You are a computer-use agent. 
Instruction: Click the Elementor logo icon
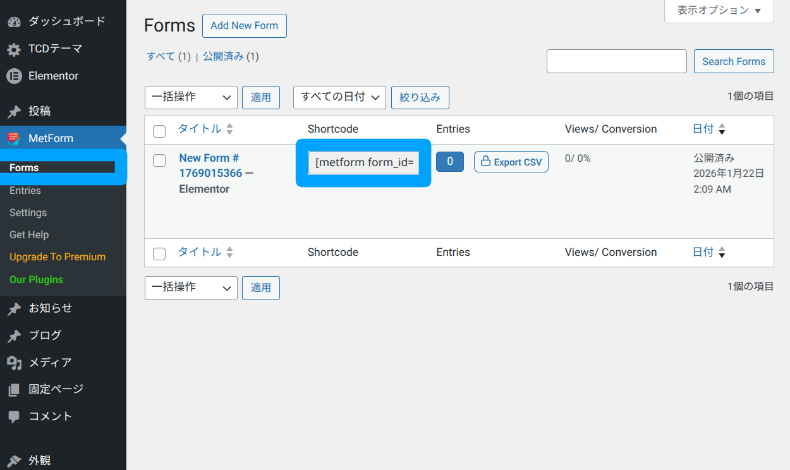(x=14, y=76)
